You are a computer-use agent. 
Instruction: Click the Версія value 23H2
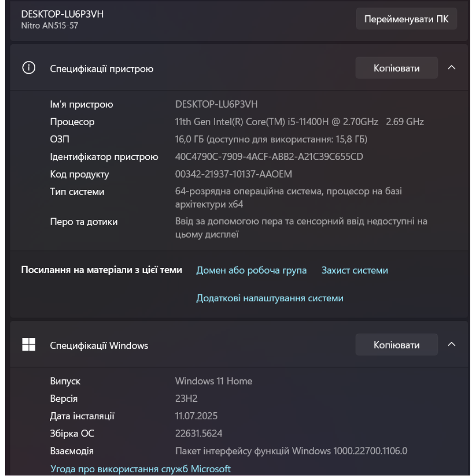[x=186, y=398]
